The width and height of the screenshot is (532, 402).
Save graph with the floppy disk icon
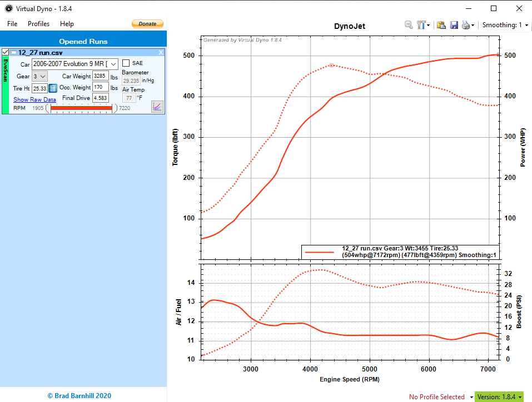[x=454, y=25]
